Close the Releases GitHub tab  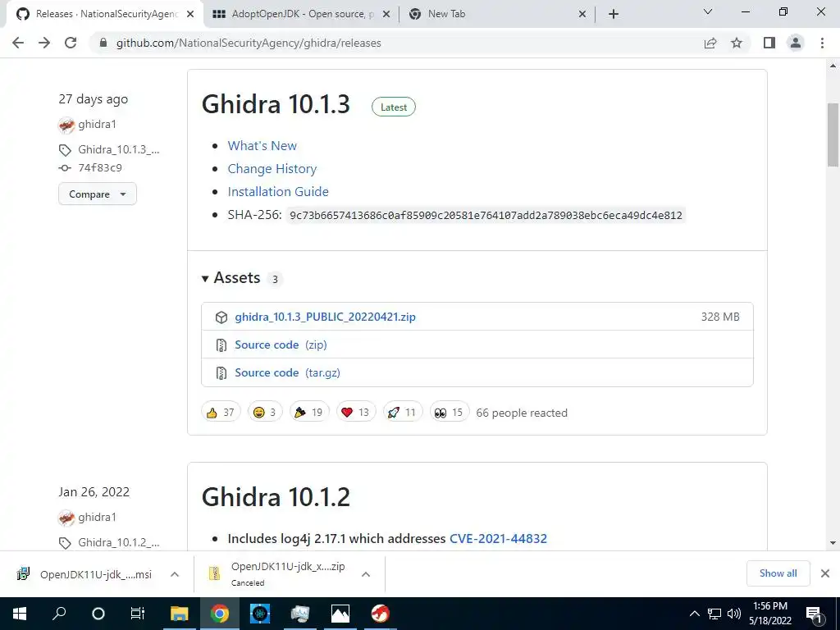pos(190,15)
